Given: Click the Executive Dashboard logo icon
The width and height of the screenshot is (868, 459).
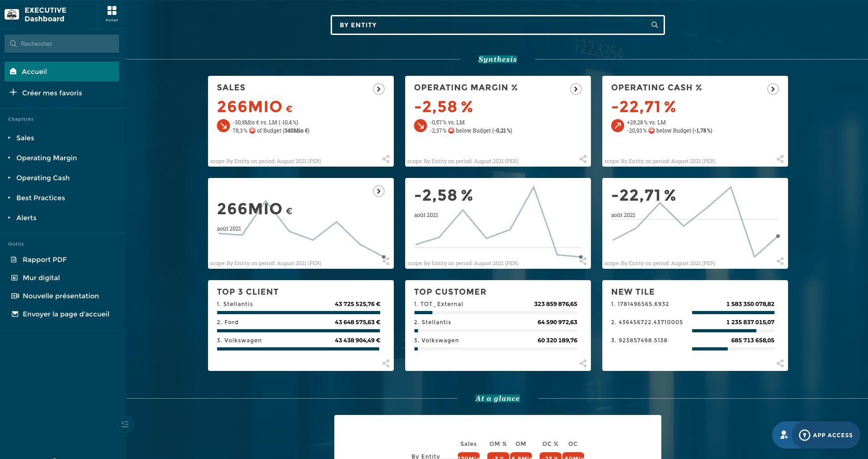Looking at the screenshot, I should click(12, 15).
